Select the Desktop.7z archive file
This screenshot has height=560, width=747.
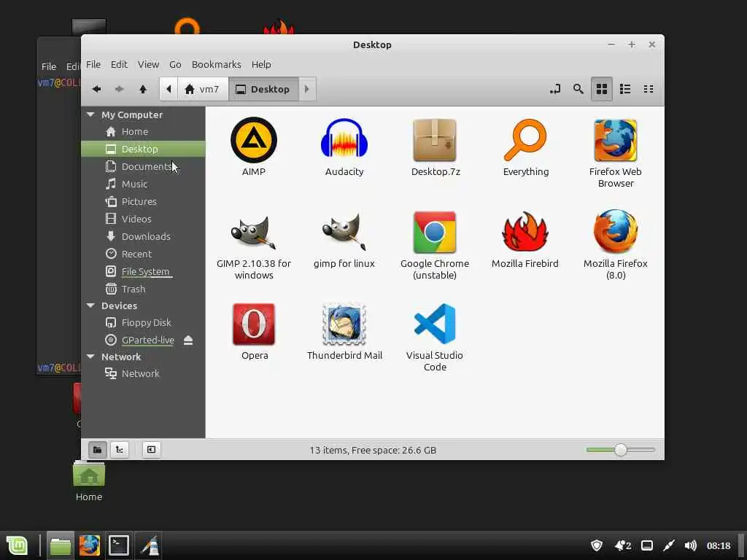pyautogui.click(x=435, y=140)
